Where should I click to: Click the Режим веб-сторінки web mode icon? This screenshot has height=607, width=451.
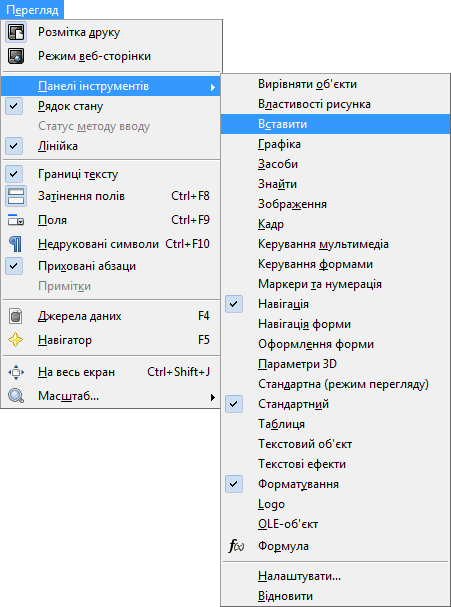(16, 56)
